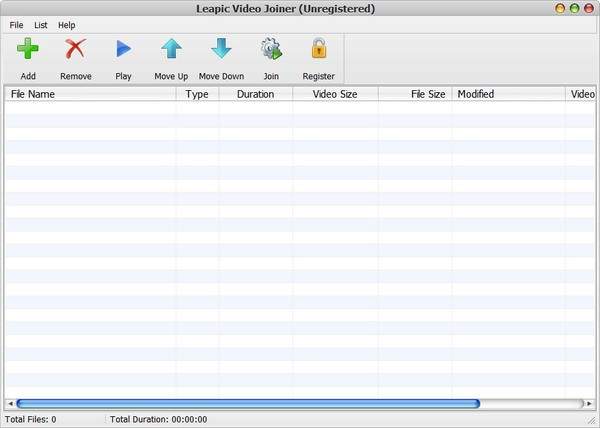This screenshot has height=428, width=600.
Task: Click the red X Remove icon
Action: [75, 49]
